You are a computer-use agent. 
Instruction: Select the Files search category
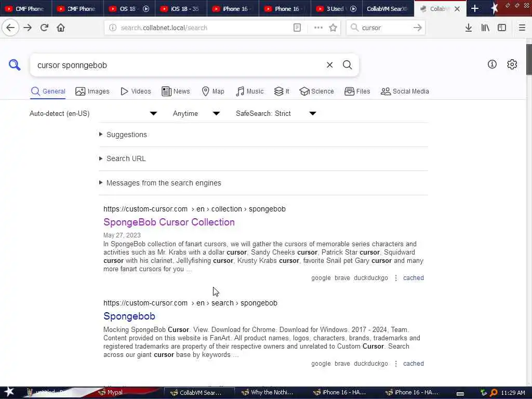pos(357,91)
